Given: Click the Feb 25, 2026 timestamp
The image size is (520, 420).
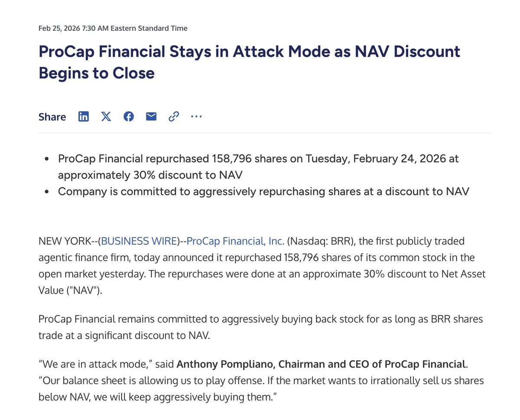Looking at the screenshot, I should point(113,28).
